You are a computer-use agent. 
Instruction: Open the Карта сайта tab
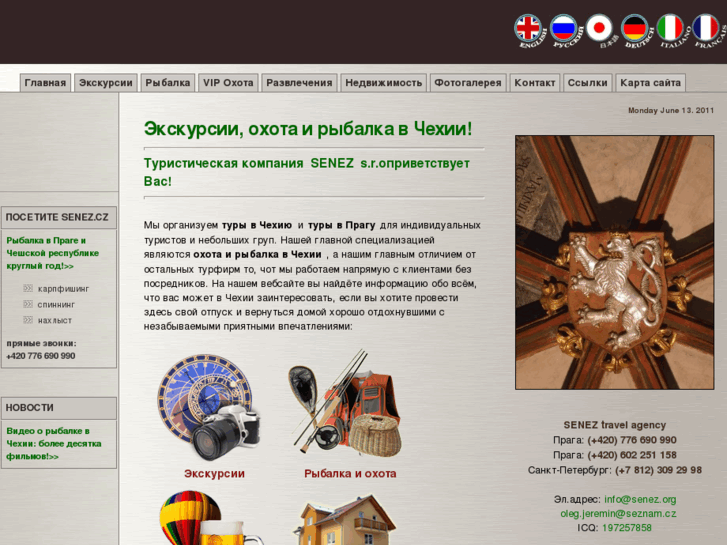click(650, 83)
